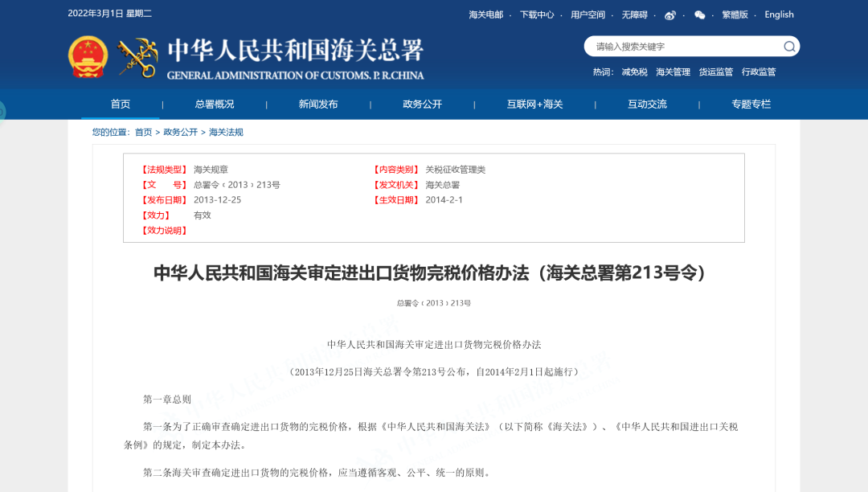The image size is (868, 492).
Task: Open the Weibo sharing icon
Action: pyautogui.click(x=669, y=14)
